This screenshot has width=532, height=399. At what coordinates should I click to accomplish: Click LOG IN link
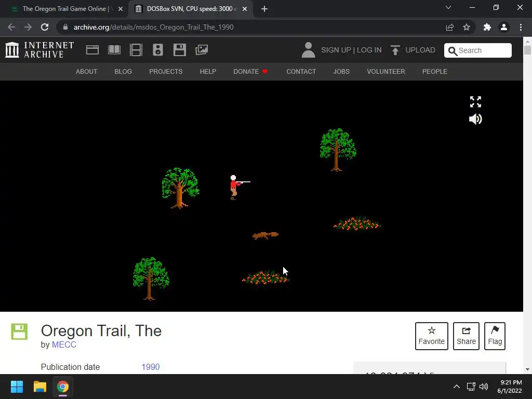369,50
